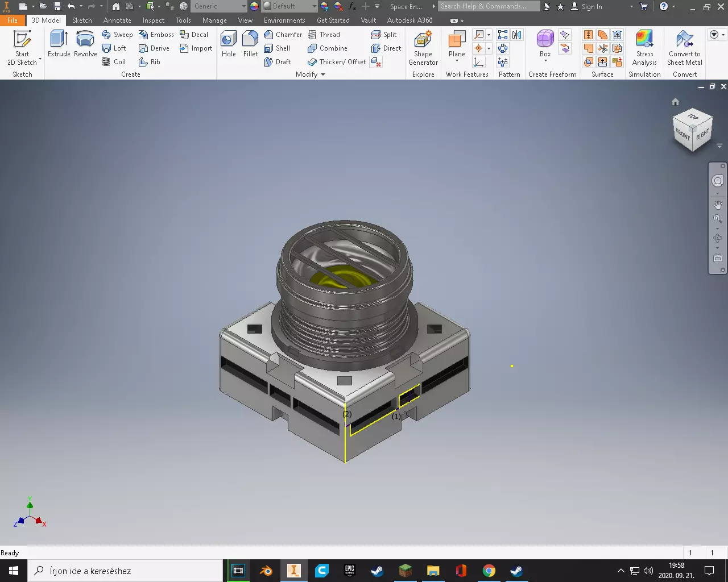Open the Axis work feature dropdown arrow
This screenshot has height=582, width=728.
[x=489, y=35]
